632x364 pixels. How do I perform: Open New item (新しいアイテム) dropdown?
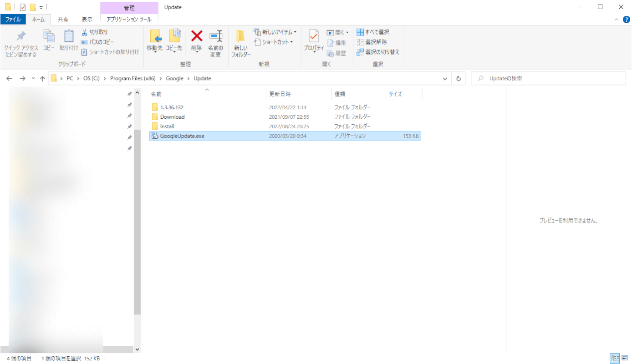click(x=275, y=32)
